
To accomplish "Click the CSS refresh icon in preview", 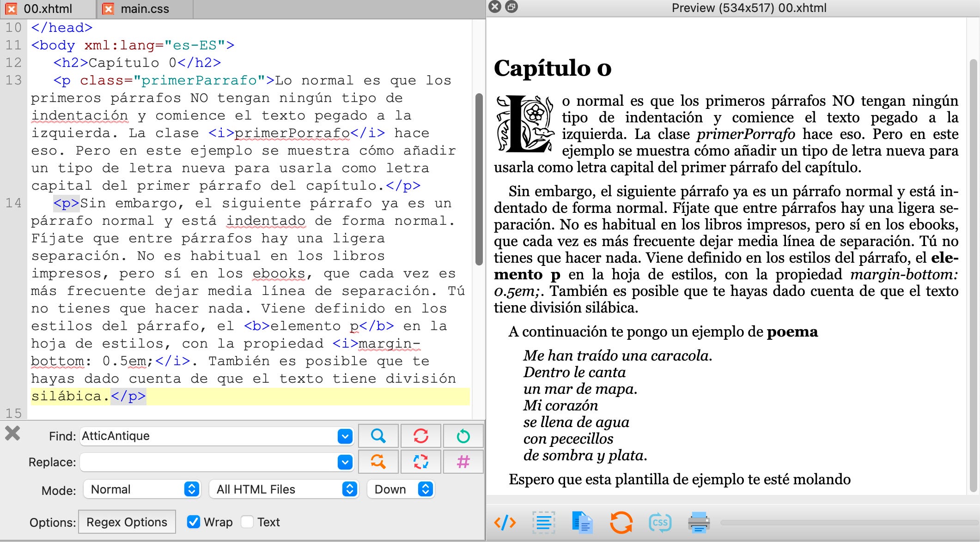I will [660, 523].
